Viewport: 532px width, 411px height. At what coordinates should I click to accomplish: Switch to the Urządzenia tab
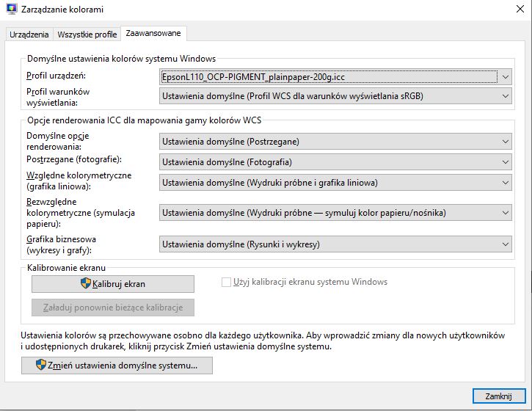pyautogui.click(x=29, y=34)
